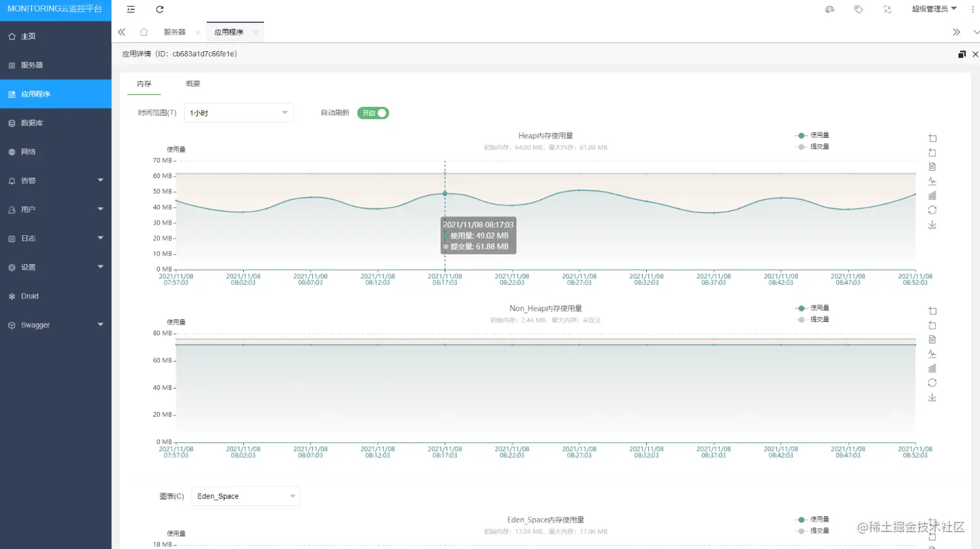980x549 pixels.
Task: Switch the Heap chart to bar type
Action: [932, 196]
